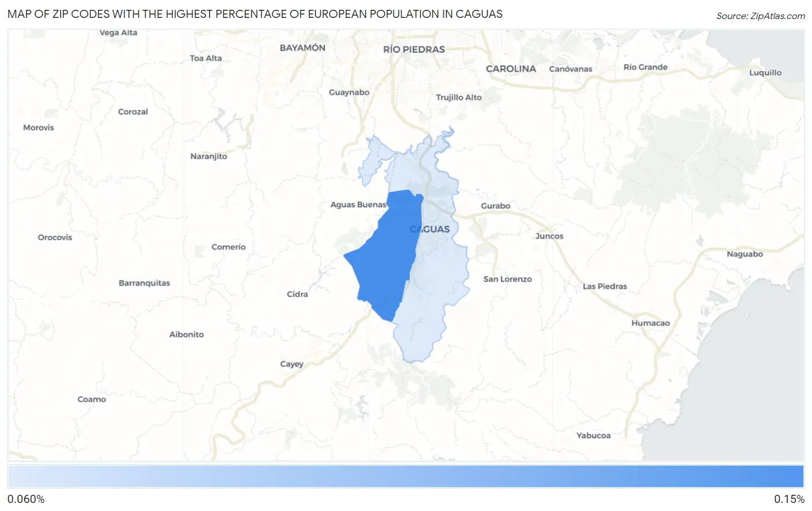Click the Aguas Buenas map label
This screenshot has width=812, height=511.
pos(358,204)
